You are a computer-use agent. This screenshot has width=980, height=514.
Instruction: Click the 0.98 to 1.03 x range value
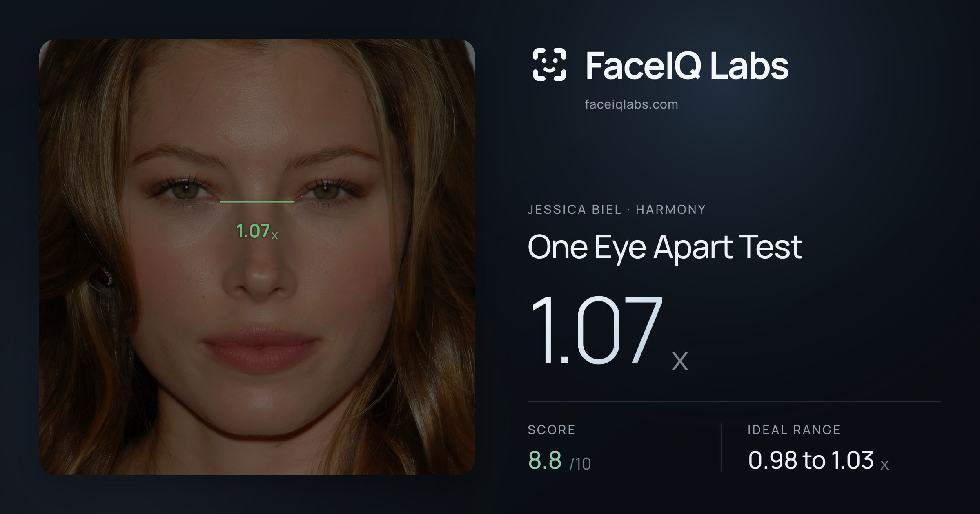tap(818, 461)
